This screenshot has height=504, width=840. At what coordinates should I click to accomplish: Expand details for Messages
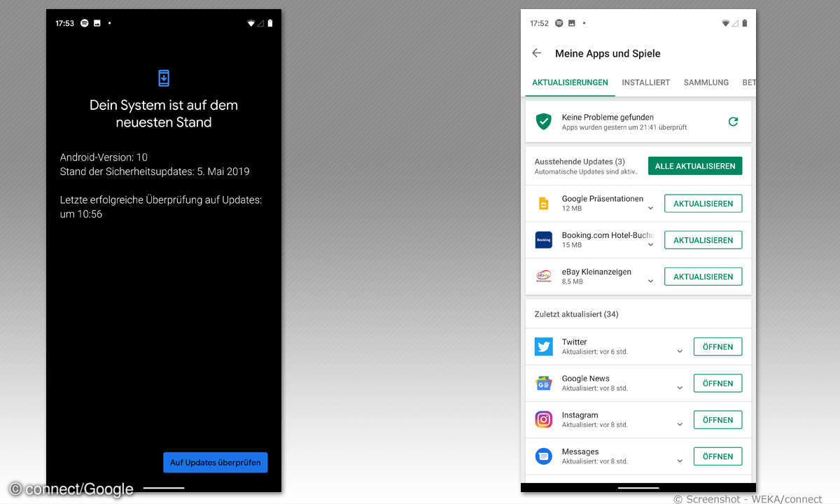(x=680, y=461)
